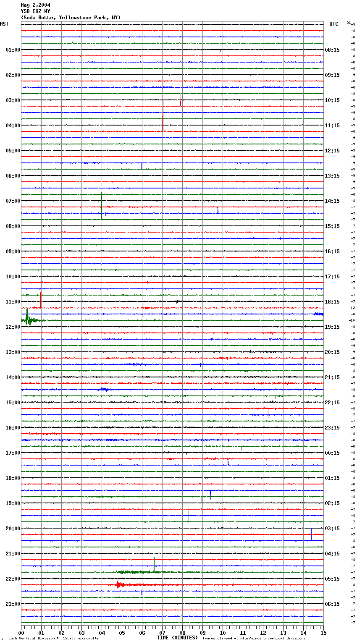This screenshot has width=357, height=644.
Task: Click bottom minute axis label '12'
Action: tap(263, 633)
